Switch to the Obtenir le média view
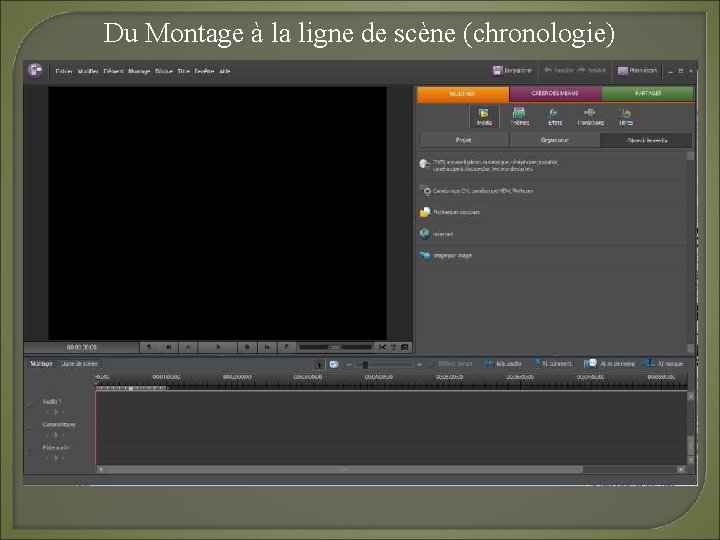Image resolution: width=720 pixels, height=540 pixels. tap(647, 140)
